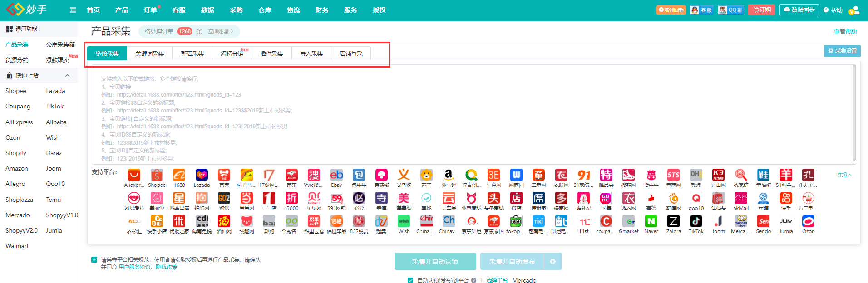Click the 敦煌 DH platform icon
The width and height of the screenshot is (868, 283).
click(696, 175)
